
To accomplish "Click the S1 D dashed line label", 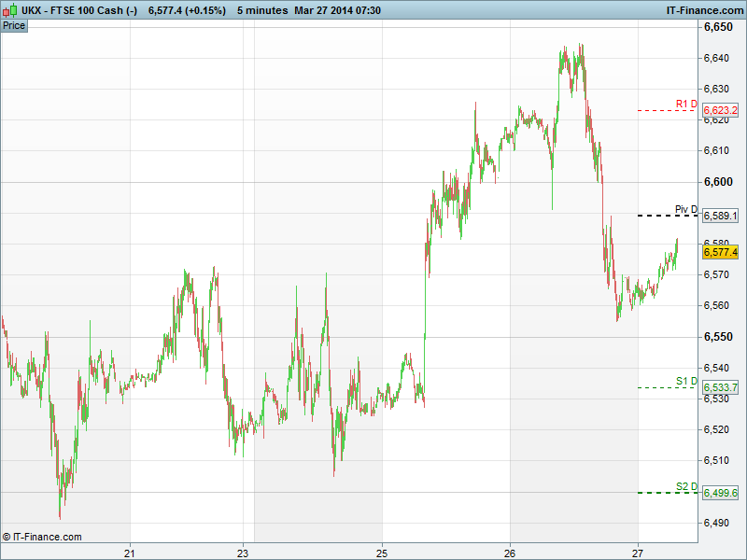I will click(x=686, y=381).
